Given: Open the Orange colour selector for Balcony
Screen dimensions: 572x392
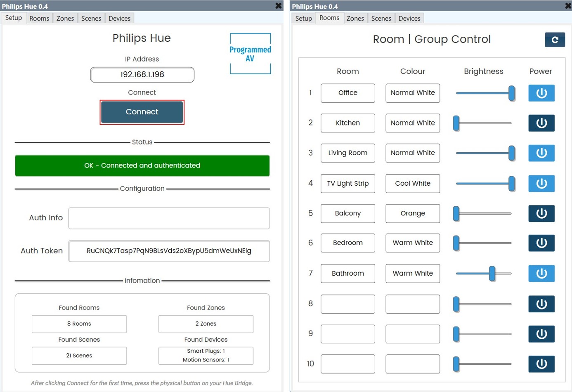Looking at the screenshot, I should [x=412, y=213].
